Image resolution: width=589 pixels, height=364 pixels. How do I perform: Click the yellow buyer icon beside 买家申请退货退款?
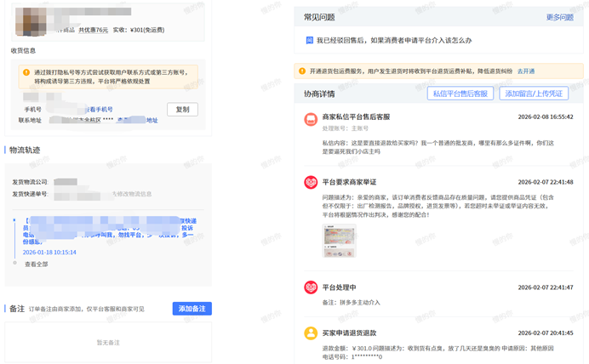[311, 333]
